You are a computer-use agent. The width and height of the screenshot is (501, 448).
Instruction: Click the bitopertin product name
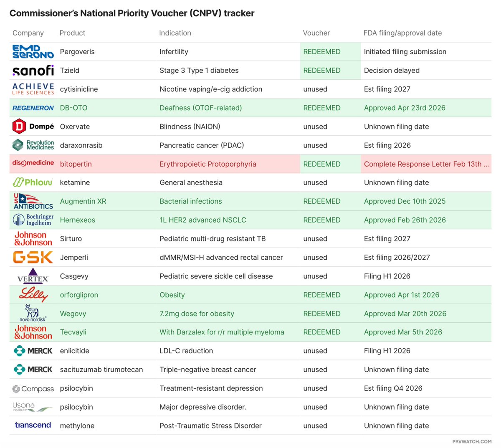click(76, 164)
